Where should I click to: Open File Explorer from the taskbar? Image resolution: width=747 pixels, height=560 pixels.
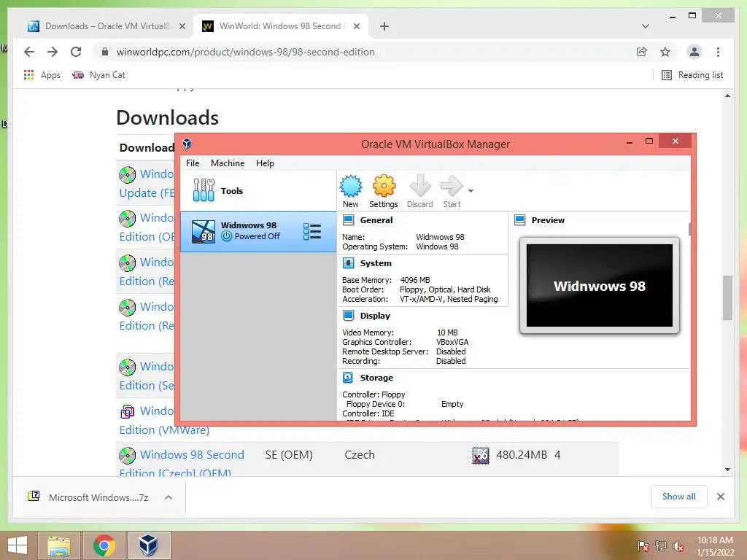[59, 545]
